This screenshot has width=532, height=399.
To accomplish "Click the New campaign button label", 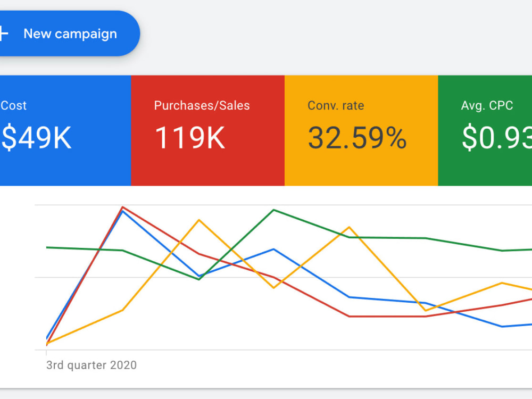I will (70, 34).
